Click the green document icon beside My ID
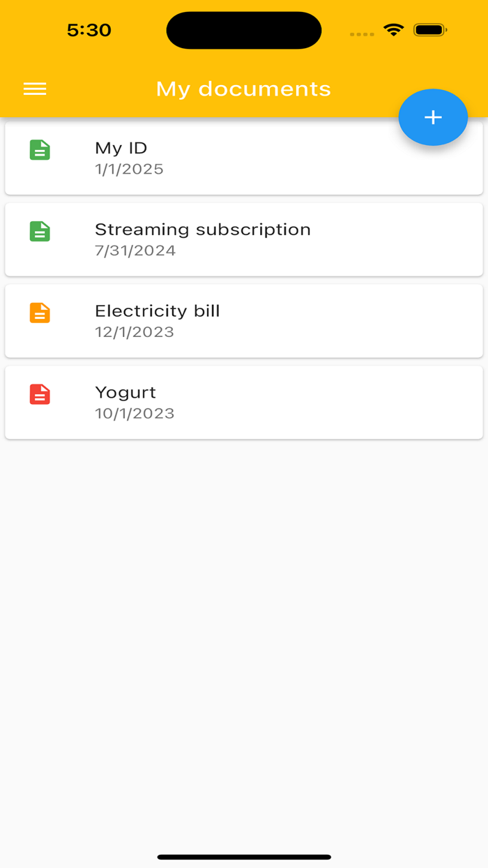The image size is (488, 868). (x=40, y=150)
